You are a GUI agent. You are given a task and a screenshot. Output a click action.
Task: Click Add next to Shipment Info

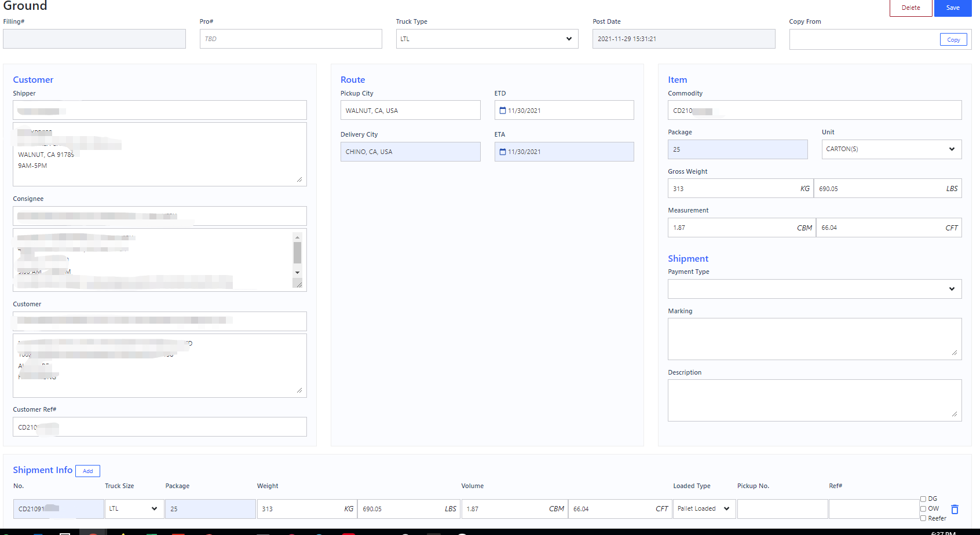pos(87,471)
